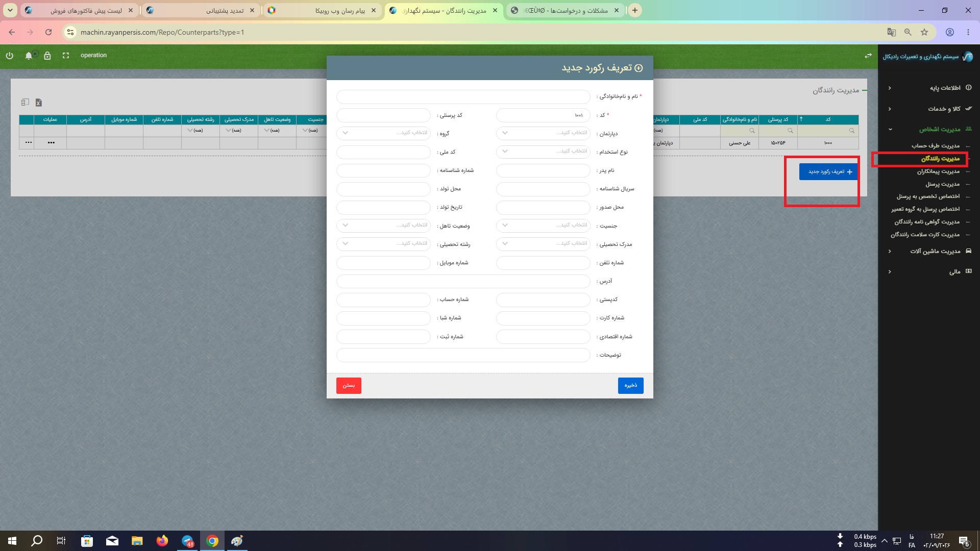Bookmark this page with the star icon
Screen dimensions: 980x551
tap(924, 32)
